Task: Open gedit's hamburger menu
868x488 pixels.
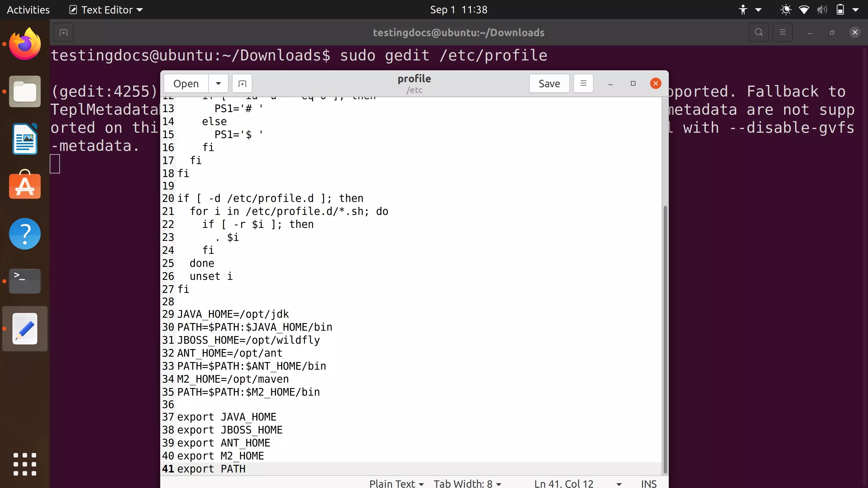Action: [583, 83]
